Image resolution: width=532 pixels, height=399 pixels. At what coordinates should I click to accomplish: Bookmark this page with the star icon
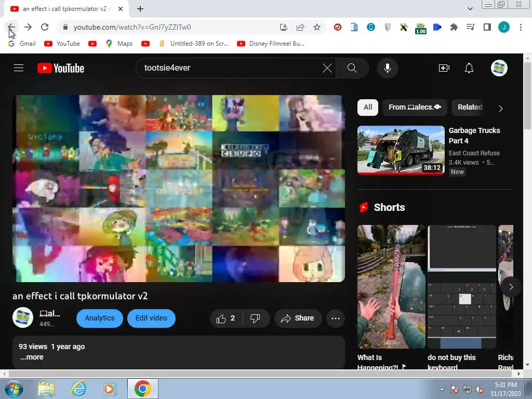(317, 27)
